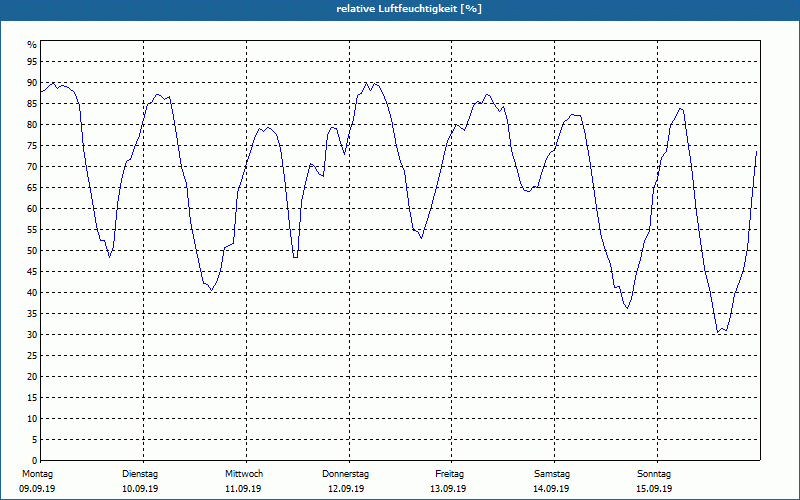Click the '0' y-axis value
Screen dimensions: 800x500
35,461
